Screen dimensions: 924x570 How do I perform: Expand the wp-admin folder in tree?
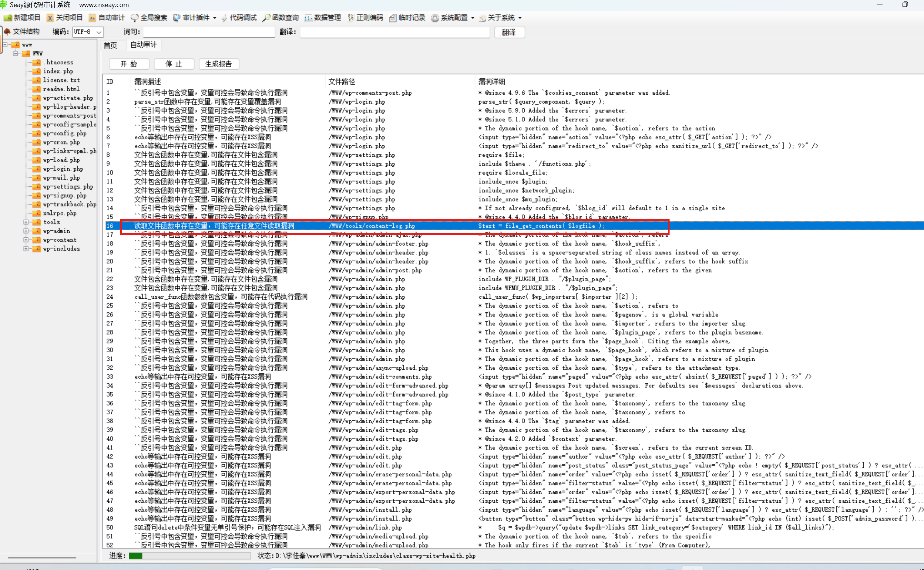pos(26,231)
